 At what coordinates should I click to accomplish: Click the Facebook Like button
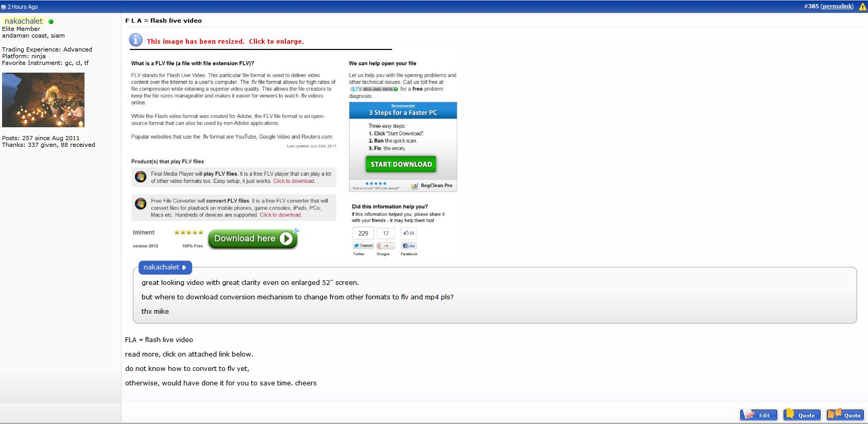point(409,246)
